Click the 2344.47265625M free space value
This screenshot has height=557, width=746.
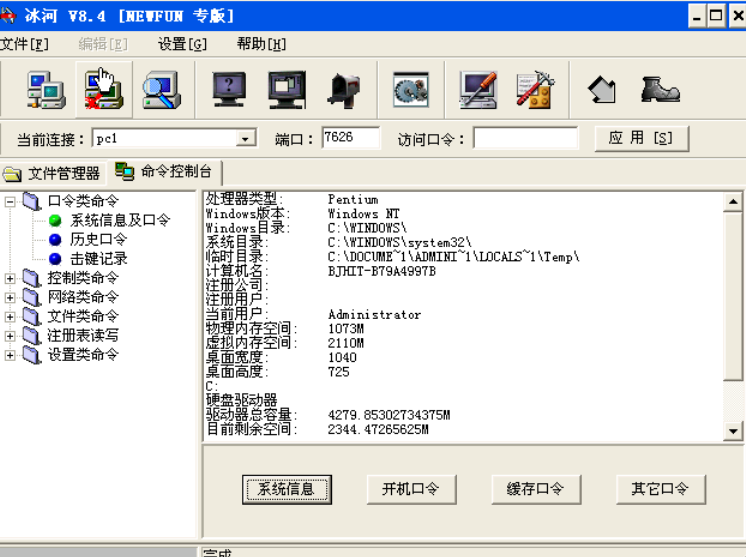point(378,430)
